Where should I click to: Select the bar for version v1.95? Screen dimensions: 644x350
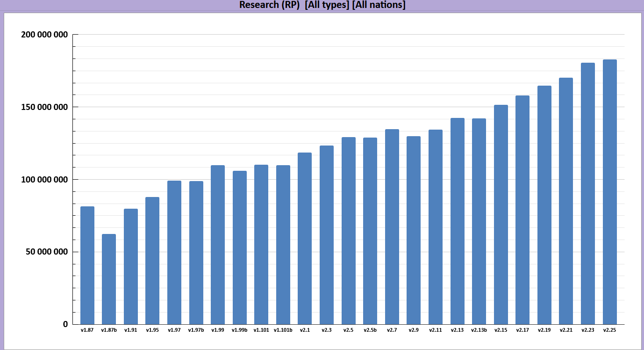(152, 261)
